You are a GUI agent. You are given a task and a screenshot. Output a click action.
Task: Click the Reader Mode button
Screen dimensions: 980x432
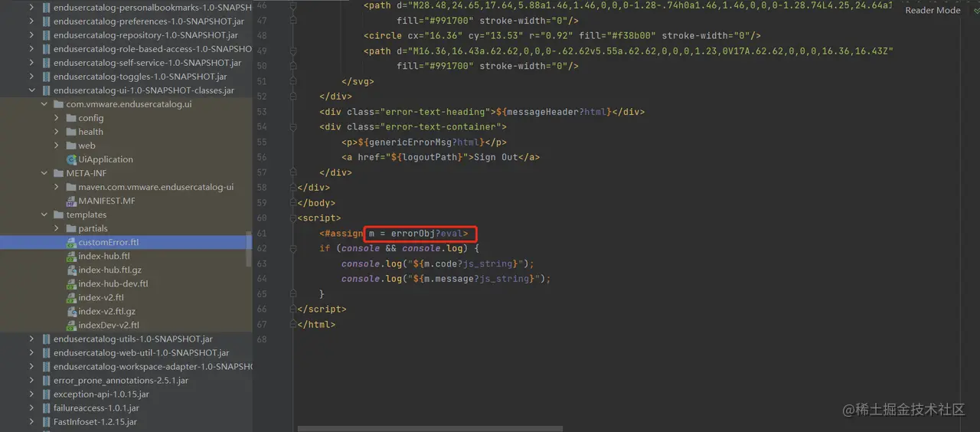933,10
